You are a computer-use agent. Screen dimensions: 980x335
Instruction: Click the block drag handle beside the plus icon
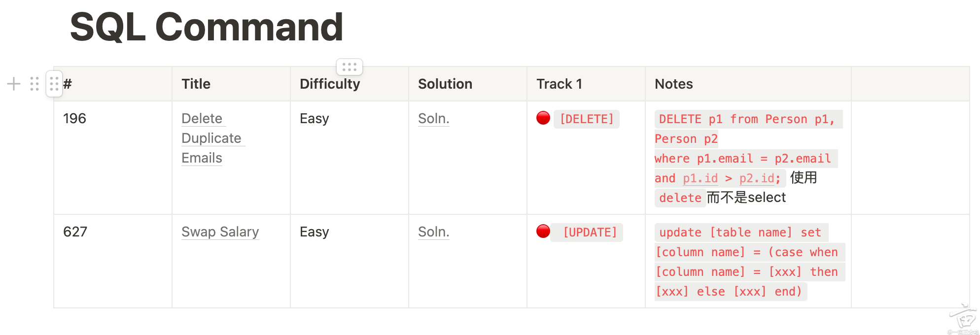pyautogui.click(x=35, y=84)
